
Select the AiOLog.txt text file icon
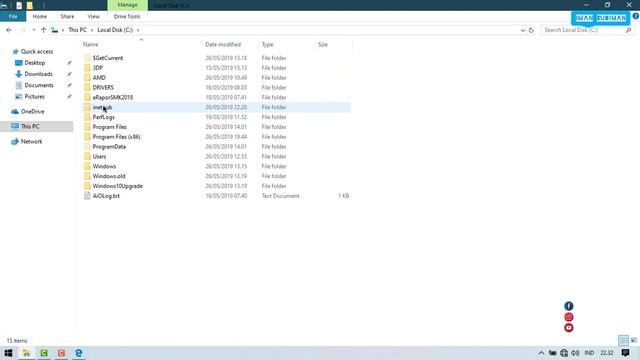tap(87, 196)
